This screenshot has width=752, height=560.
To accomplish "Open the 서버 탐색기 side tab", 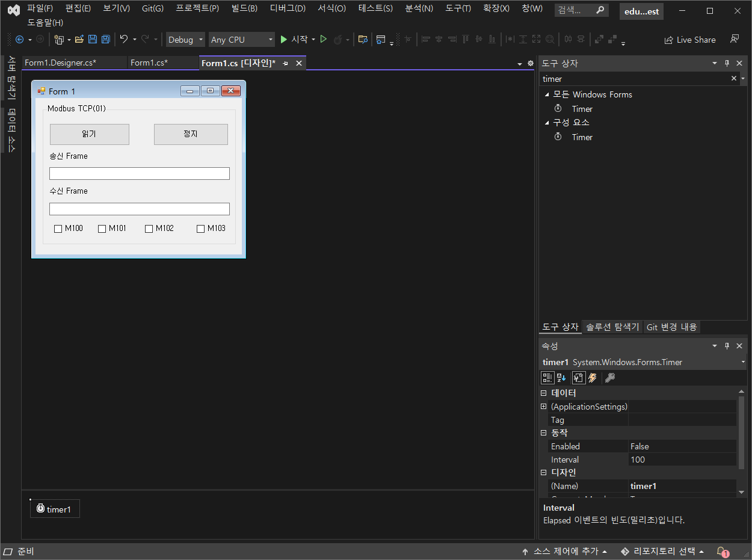I will tap(11, 78).
